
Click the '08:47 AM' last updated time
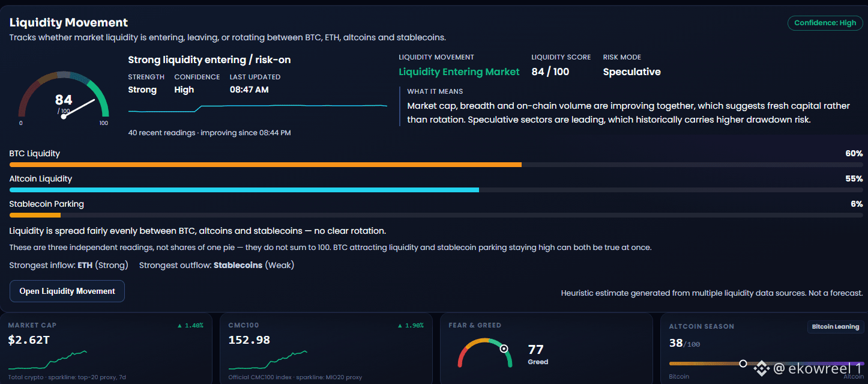pos(249,90)
